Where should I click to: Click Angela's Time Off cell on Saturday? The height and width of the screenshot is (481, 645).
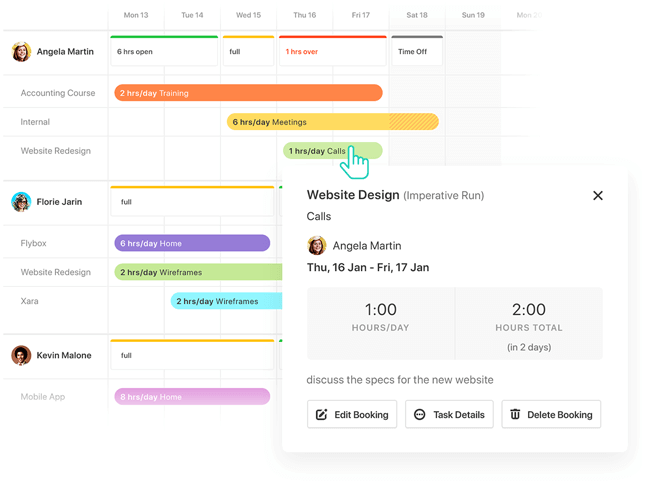416,52
